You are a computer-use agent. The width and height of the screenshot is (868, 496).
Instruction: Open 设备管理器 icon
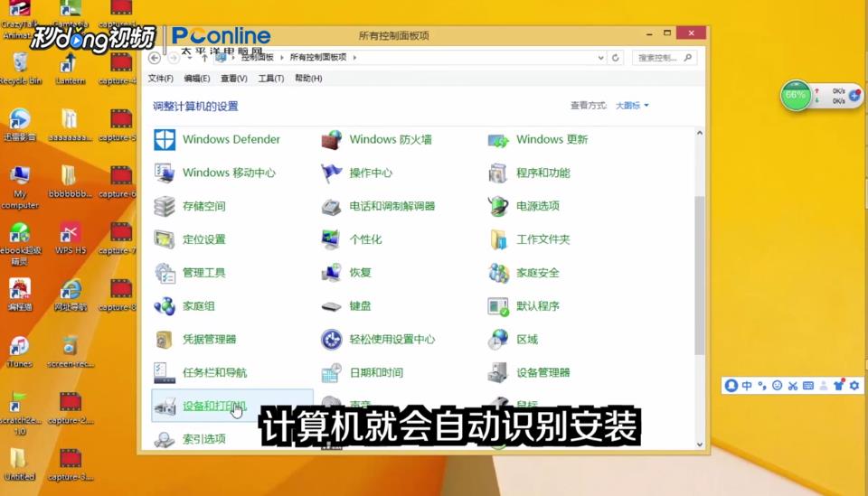coord(498,372)
